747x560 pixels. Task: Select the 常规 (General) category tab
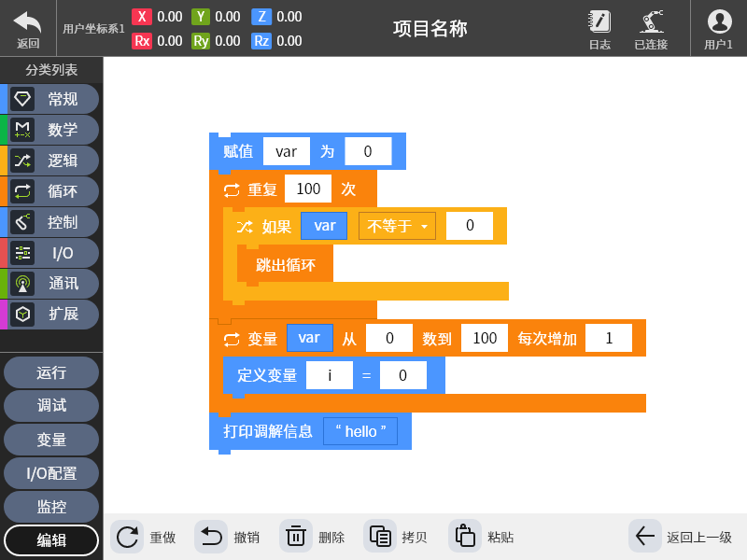coord(50,99)
